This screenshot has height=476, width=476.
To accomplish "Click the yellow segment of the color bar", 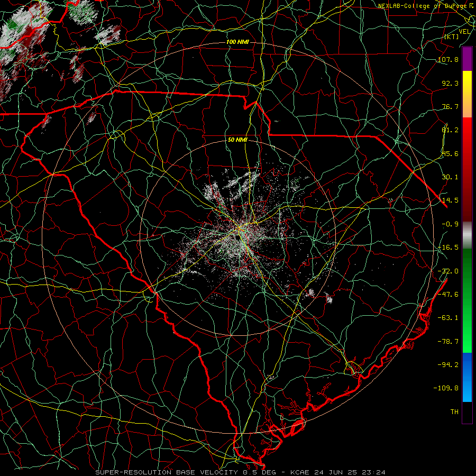I will click(x=467, y=94).
